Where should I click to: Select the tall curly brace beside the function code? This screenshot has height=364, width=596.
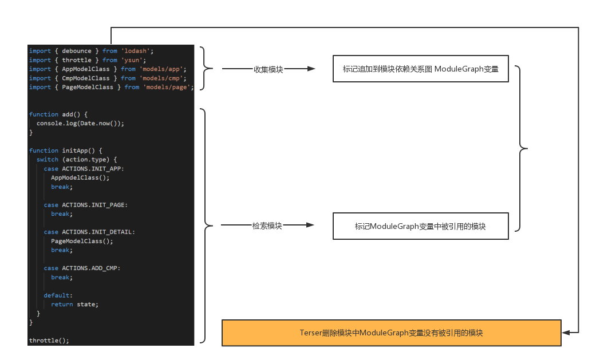pyautogui.click(x=204, y=225)
